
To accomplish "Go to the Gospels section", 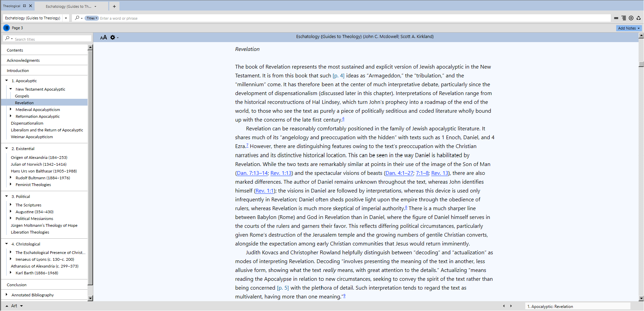I will coord(22,96).
